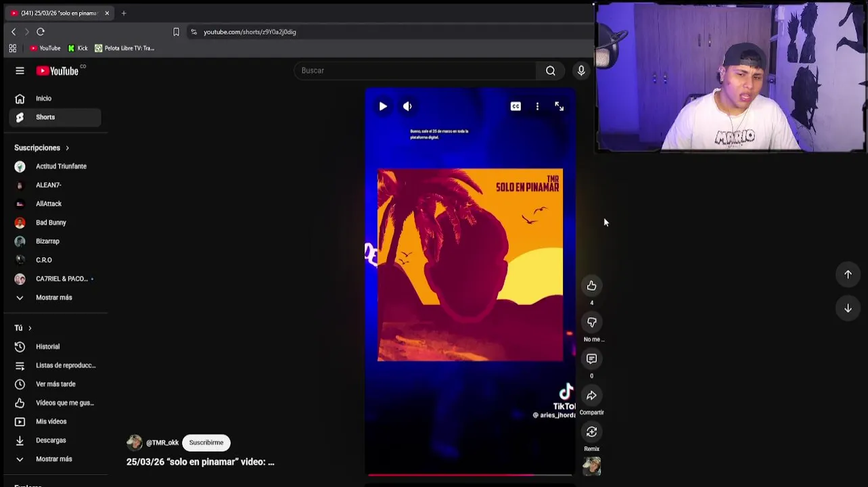The height and width of the screenshot is (487, 868).
Task: Open CA7RIEL & PACO channel
Action: 55,279
